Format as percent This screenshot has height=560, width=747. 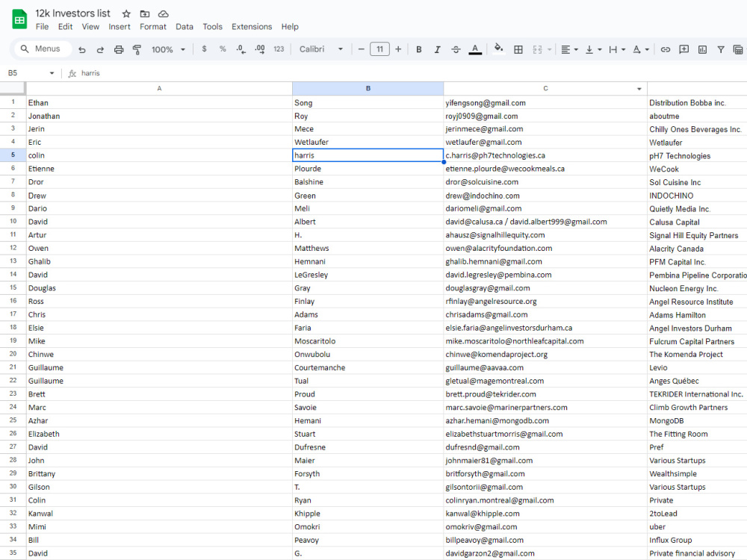[x=223, y=49]
